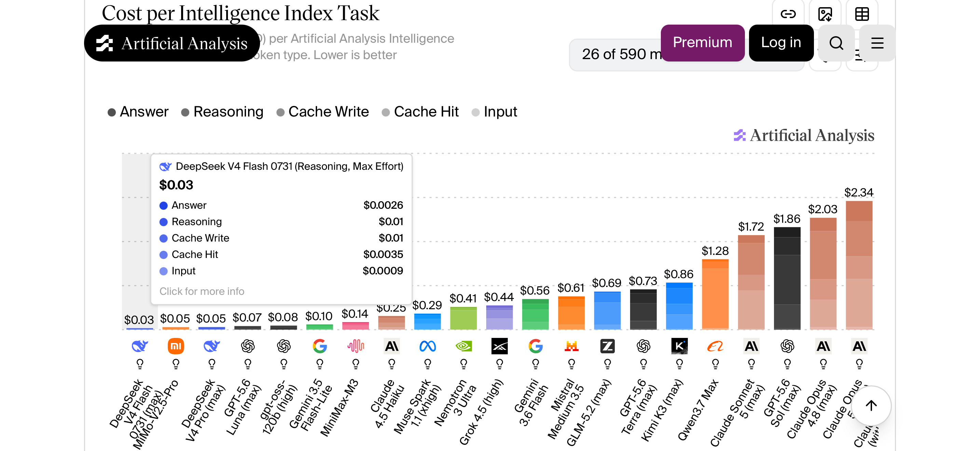Click the 'Qwen3.7 Max' axis label
Screen dimensions: 980x451
click(x=698, y=409)
